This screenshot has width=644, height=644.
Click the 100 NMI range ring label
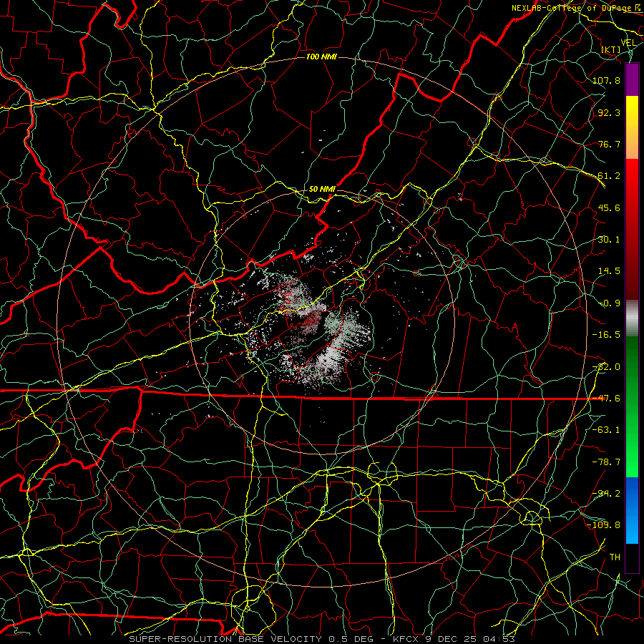point(321,57)
